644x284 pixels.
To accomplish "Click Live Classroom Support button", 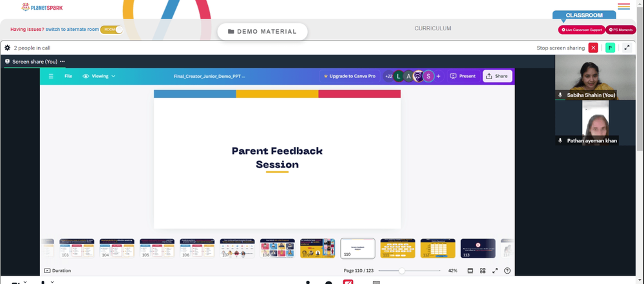I will (581, 30).
